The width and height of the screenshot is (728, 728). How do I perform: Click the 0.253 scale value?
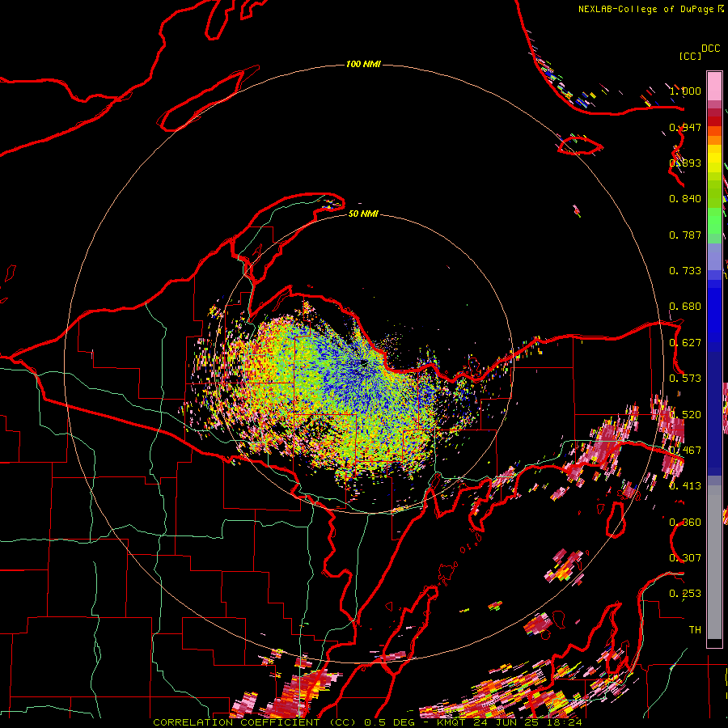pyautogui.click(x=685, y=594)
